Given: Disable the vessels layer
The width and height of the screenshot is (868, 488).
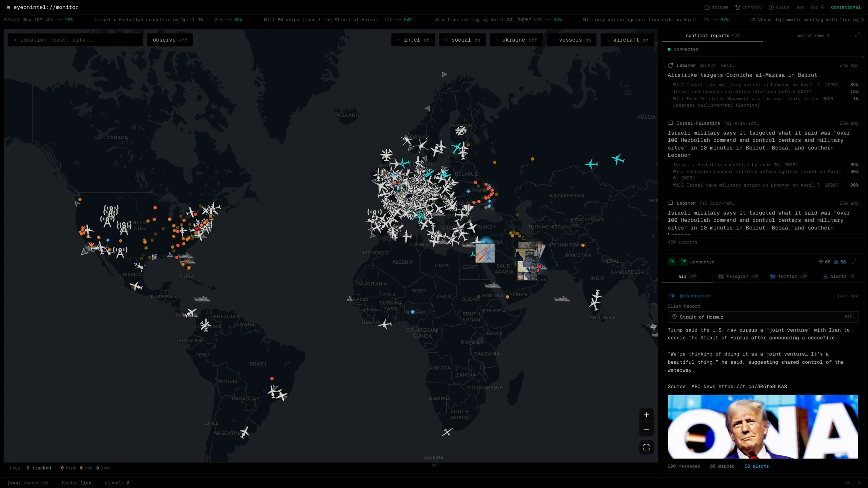Looking at the screenshot, I should [571, 40].
